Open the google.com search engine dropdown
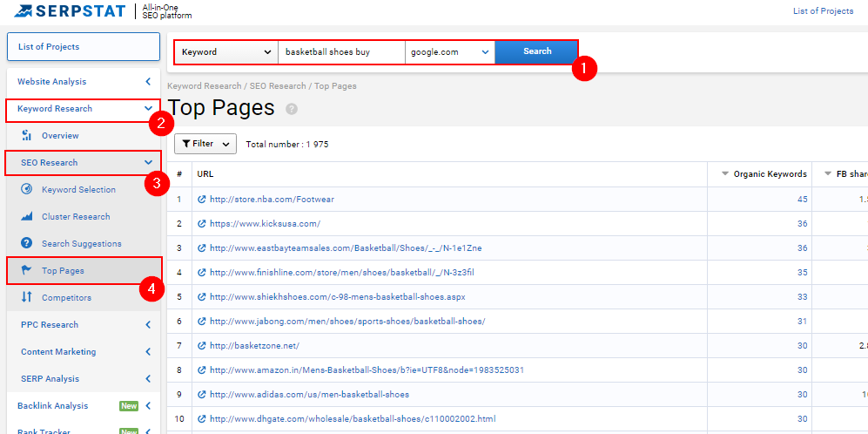 (449, 51)
